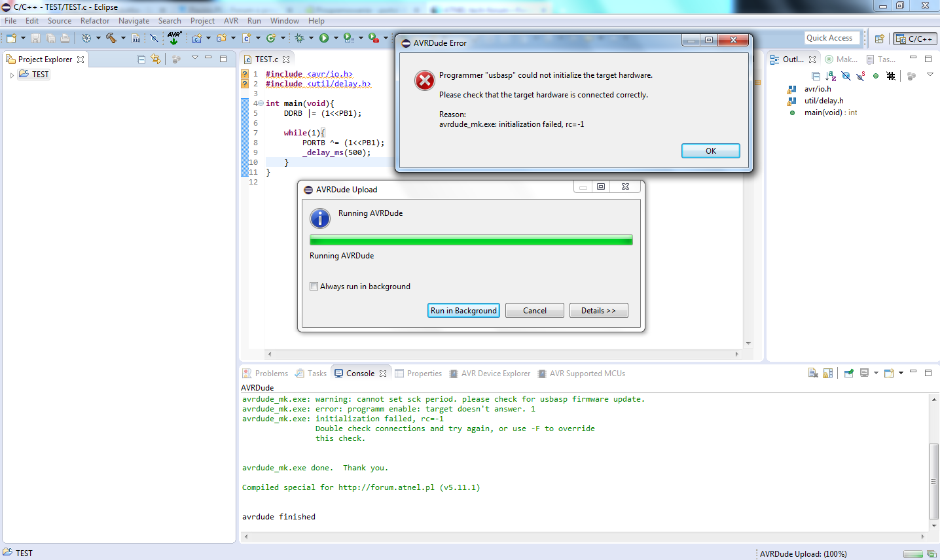
Task: Click the Display Selected Console icon
Action: click(x=864, y=373)
